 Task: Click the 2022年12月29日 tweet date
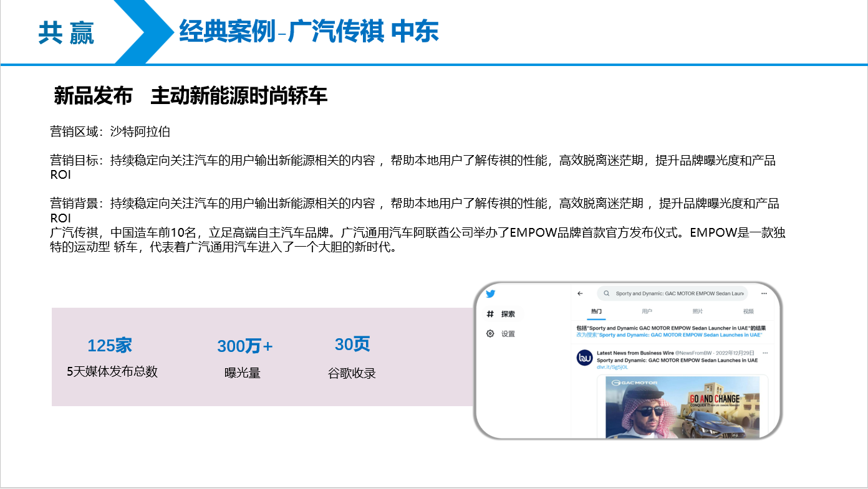tap(735, 353)
